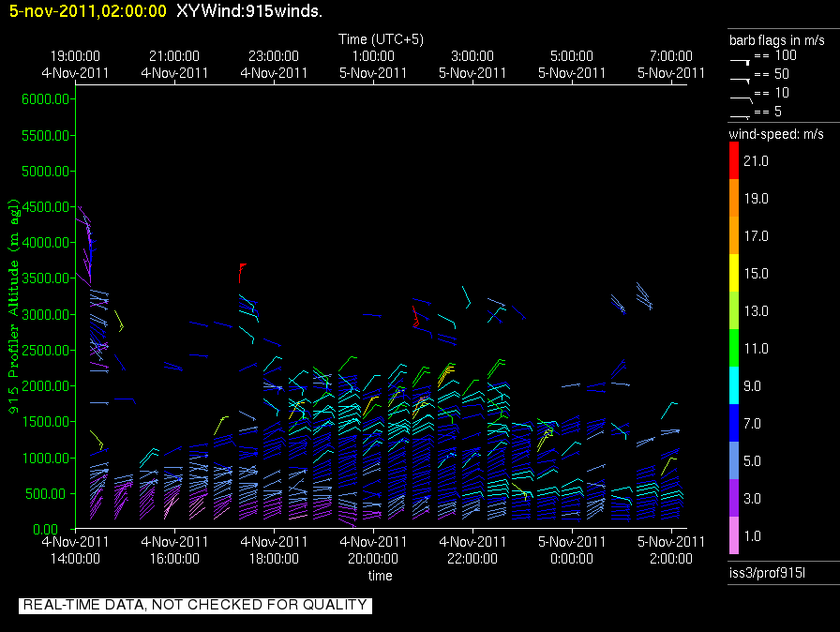Click the 100 m/s barb flag symbol
Viewport: 840px width, 632px height.
(740, 61)
